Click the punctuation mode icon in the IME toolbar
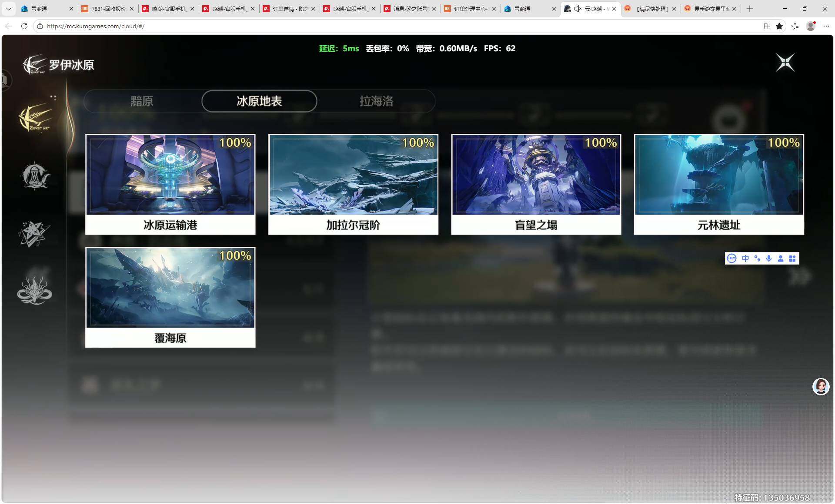This screenshot has width=835, height=504. [757, 259]
